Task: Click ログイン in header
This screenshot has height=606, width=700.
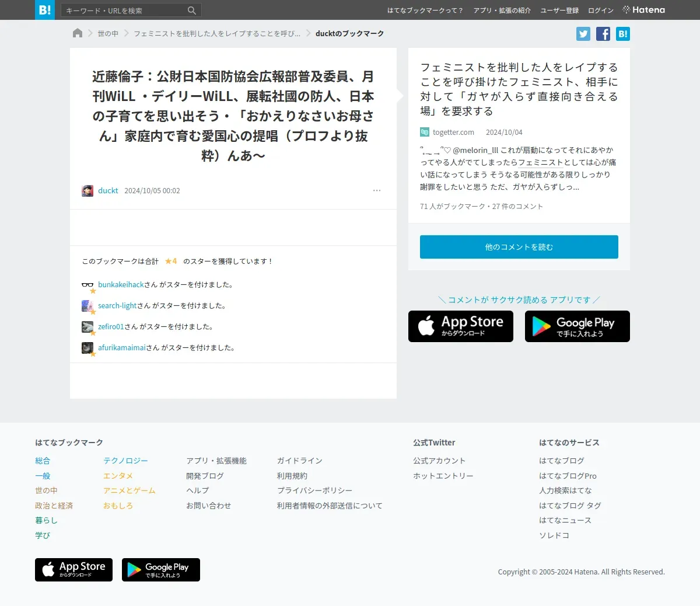Action: coord(601,11)
